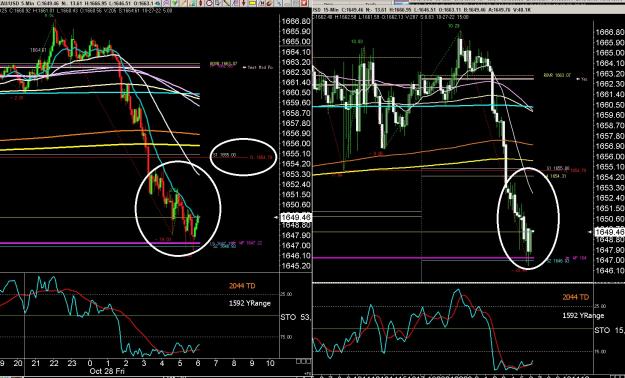
Task: Click the highlighted 1649.46 price tag on left chart
Action: [296, 217]
